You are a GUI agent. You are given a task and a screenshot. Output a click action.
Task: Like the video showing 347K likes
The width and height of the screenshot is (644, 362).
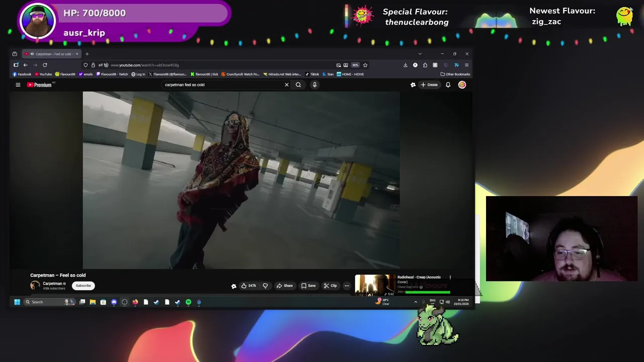249,286
